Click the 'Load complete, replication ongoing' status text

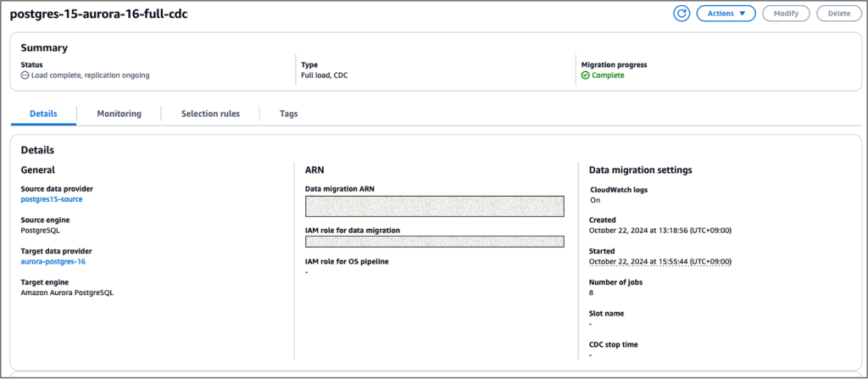pyautogui.click(x=90, y=75)
